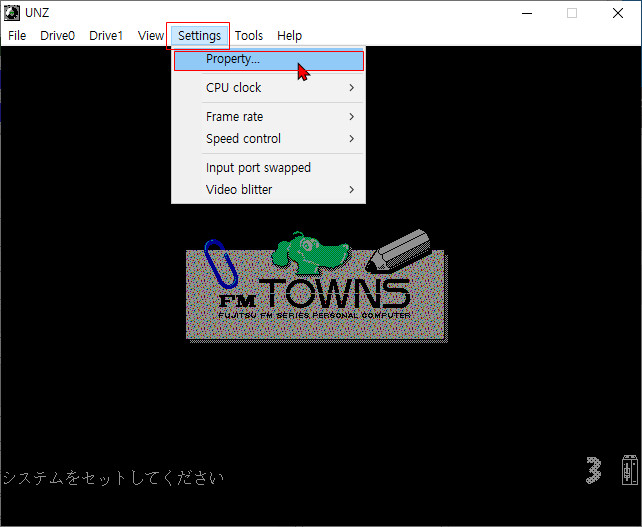Viewport: 642px width, 527px height.
Task: Toggle Input port swapped option
Action: (269, 167)
